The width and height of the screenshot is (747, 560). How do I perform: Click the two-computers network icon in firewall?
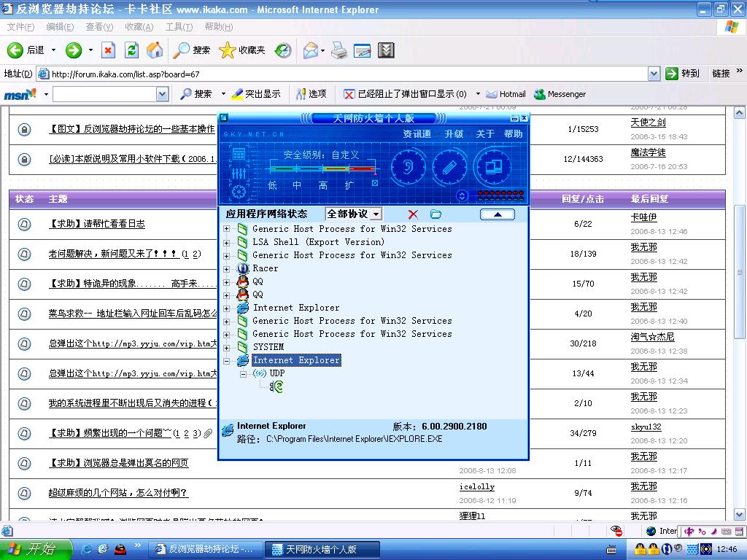[x=494, y=168]
